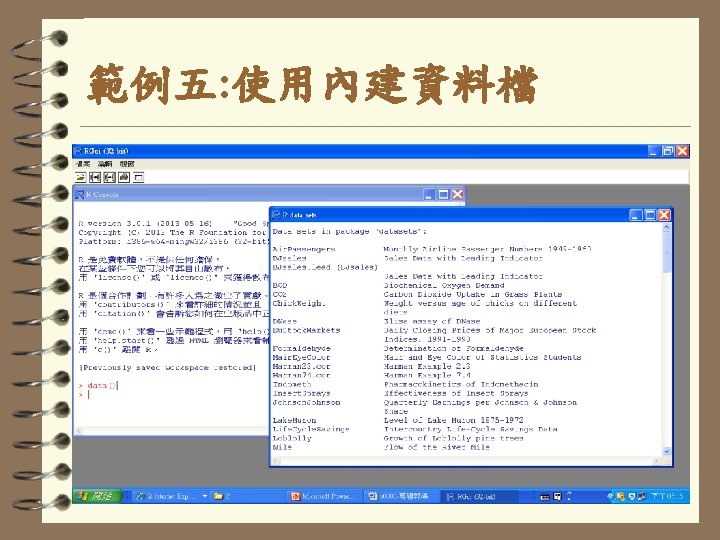The image size is (720, 540).
Task: Expand the Internet Explorer taskbar group arrow
Action: [x=205, y=496]
